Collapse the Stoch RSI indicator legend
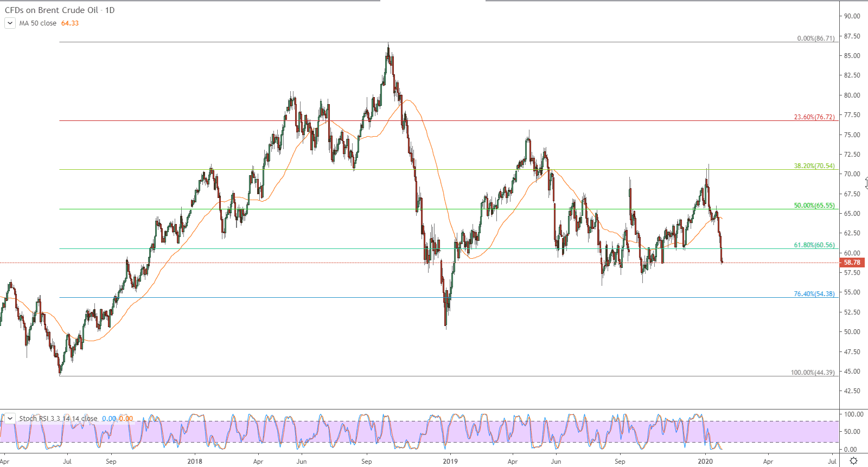868x467 pixels. [10, 419]
